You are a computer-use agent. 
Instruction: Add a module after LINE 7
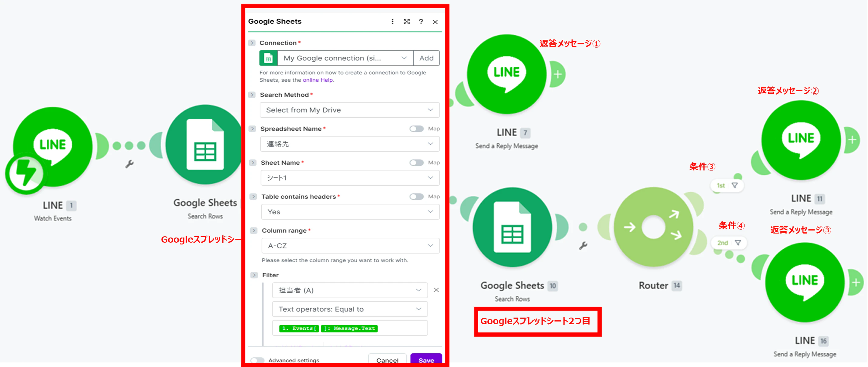click(558, 74)
